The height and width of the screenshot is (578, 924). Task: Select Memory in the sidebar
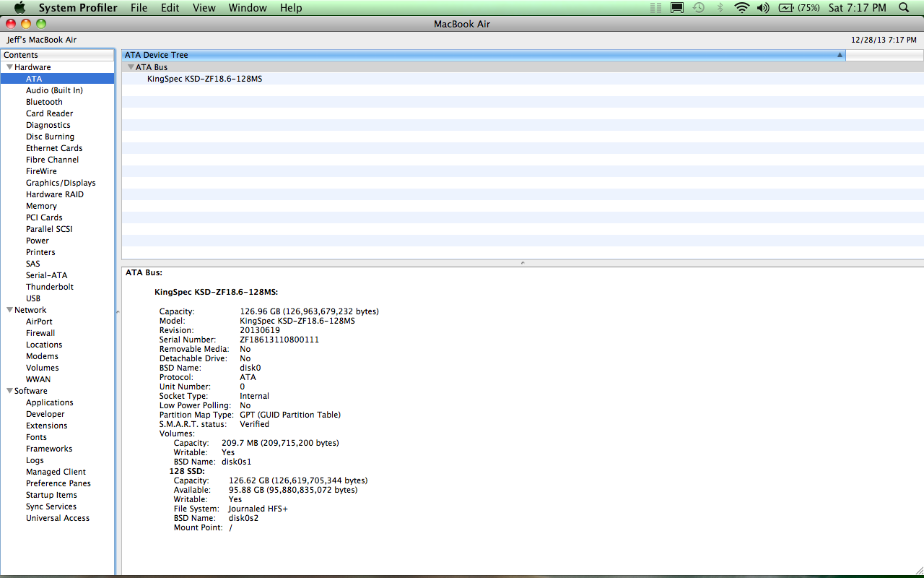point(41,206)
